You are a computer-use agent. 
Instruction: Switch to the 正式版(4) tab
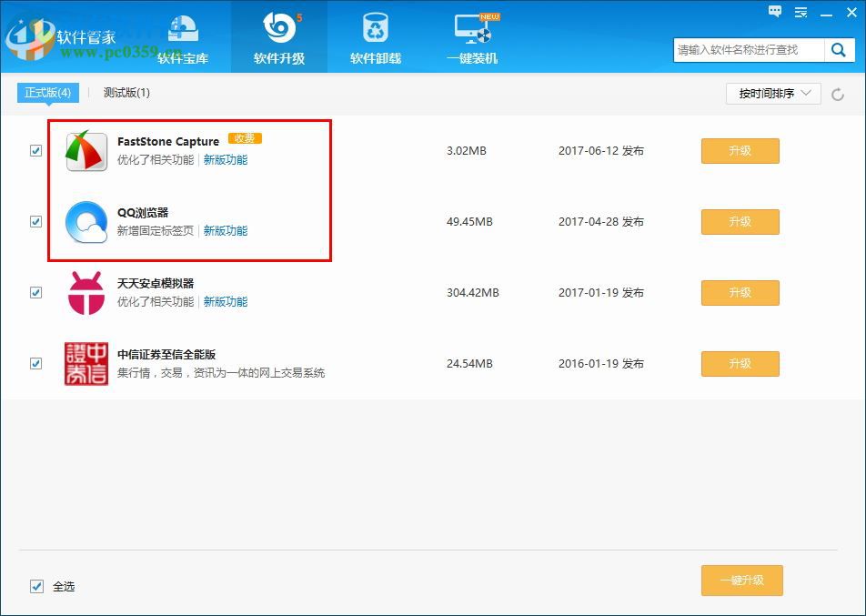47,92
